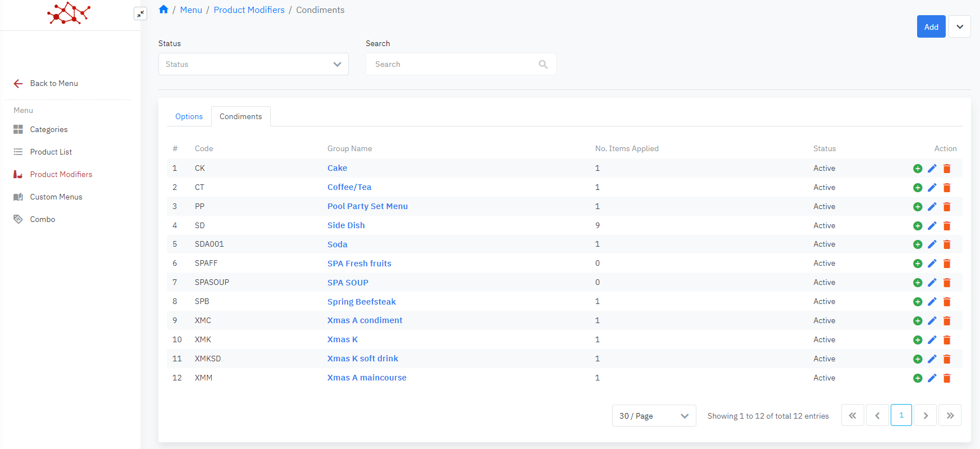Open Product List in the sidebar
This screenshot has width=980, height=449.
tap(51, 152)
